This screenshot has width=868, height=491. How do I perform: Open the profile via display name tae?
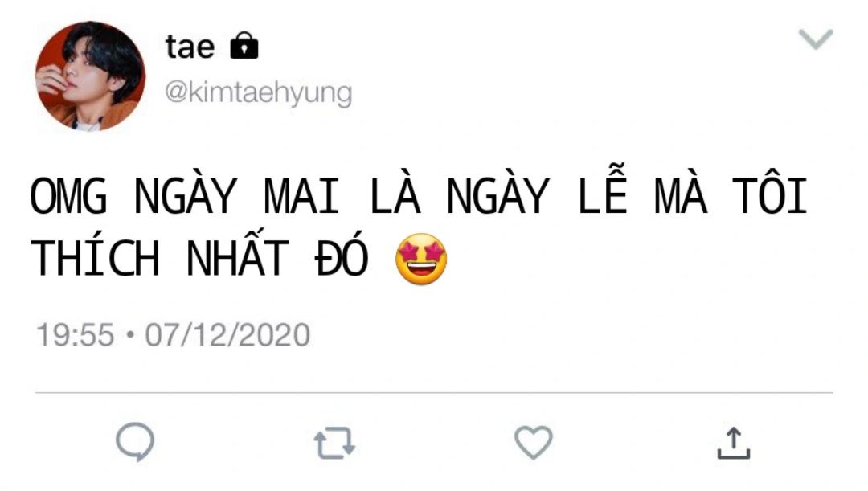pyautogui.click(x=190, y=47)
